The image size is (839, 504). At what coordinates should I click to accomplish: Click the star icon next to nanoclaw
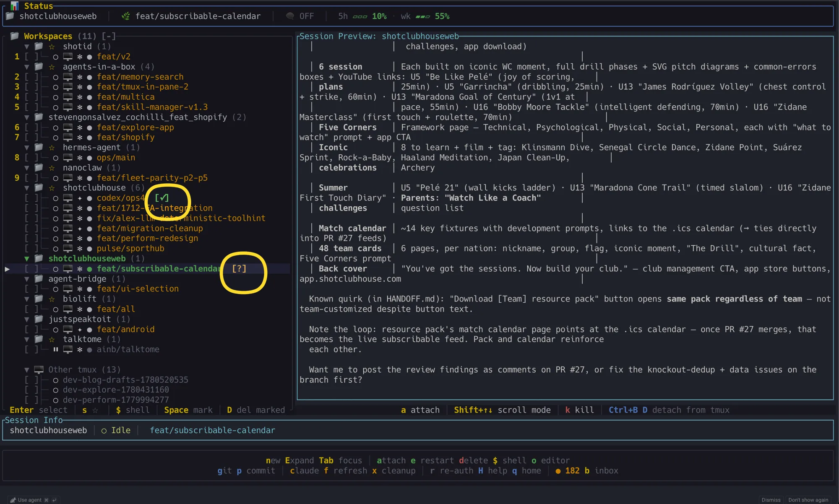(x=52, y=168)
